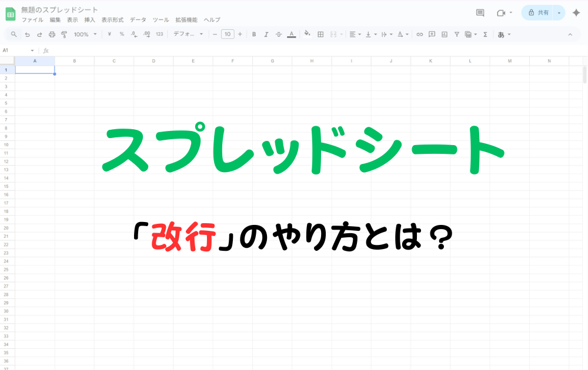The image size is (588, 370).
Task: Insert a comment
Action: coord(432,34)
